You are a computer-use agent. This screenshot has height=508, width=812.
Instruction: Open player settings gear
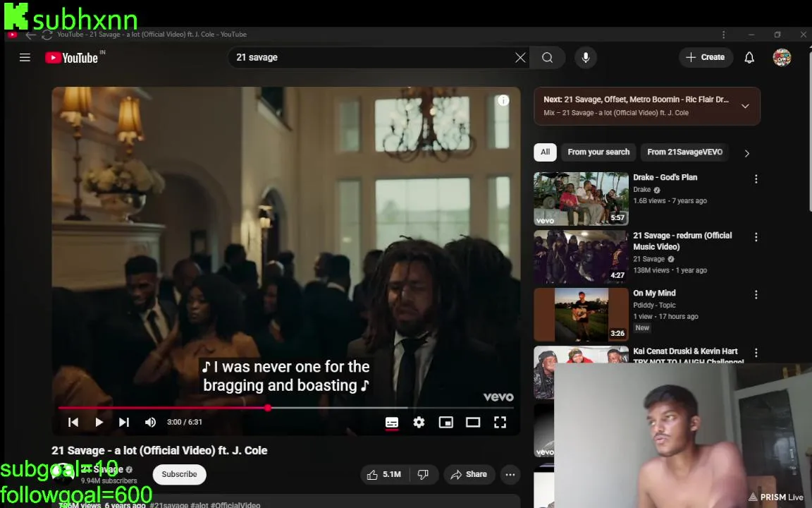point(419,423)
